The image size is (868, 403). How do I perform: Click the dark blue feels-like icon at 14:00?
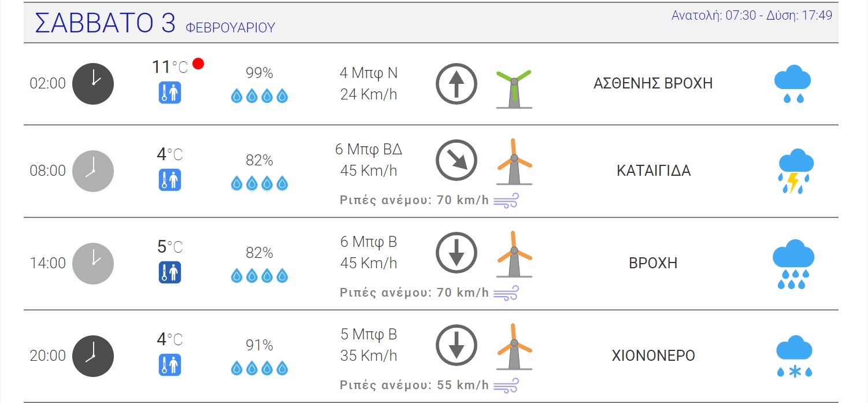(x=170, y=272)
